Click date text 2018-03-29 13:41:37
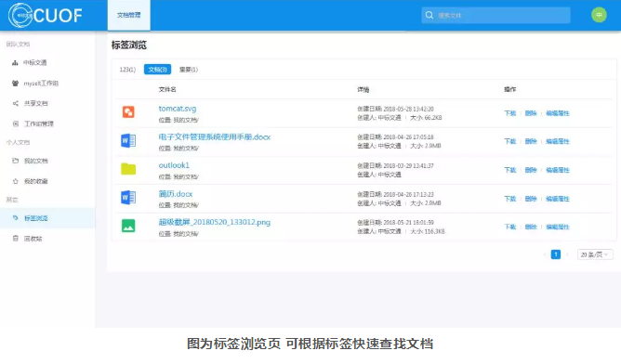 pos(408,166)
